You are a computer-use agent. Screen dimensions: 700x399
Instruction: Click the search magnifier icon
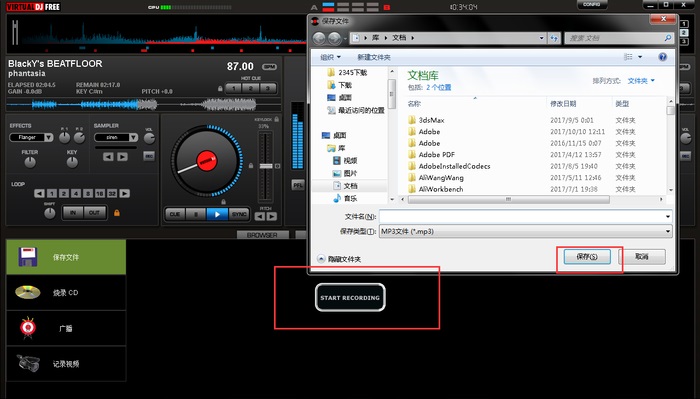tap(667, 38)
